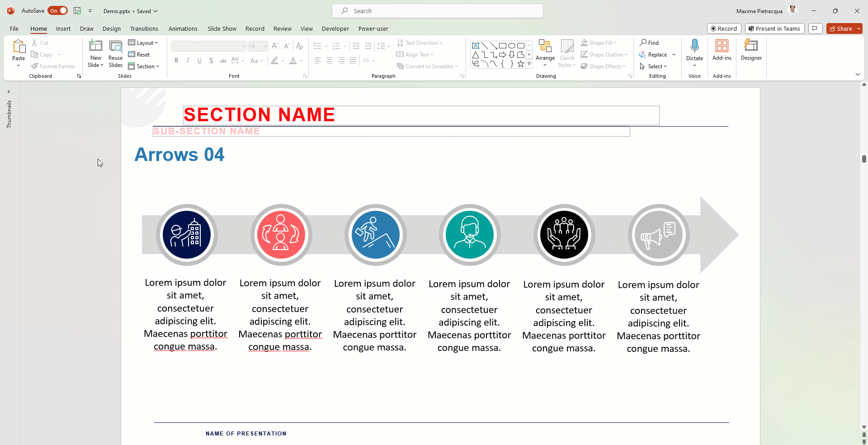Expand the Section dropdown menu

point(144,66)
